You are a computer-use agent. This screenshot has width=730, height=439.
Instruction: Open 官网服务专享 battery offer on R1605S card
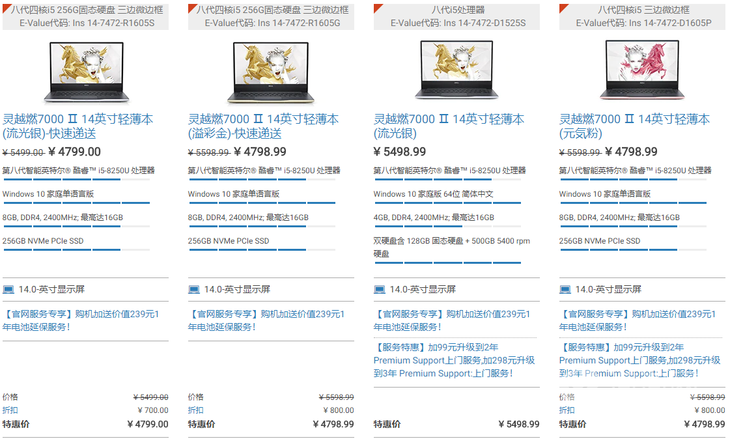pos(81,321)
